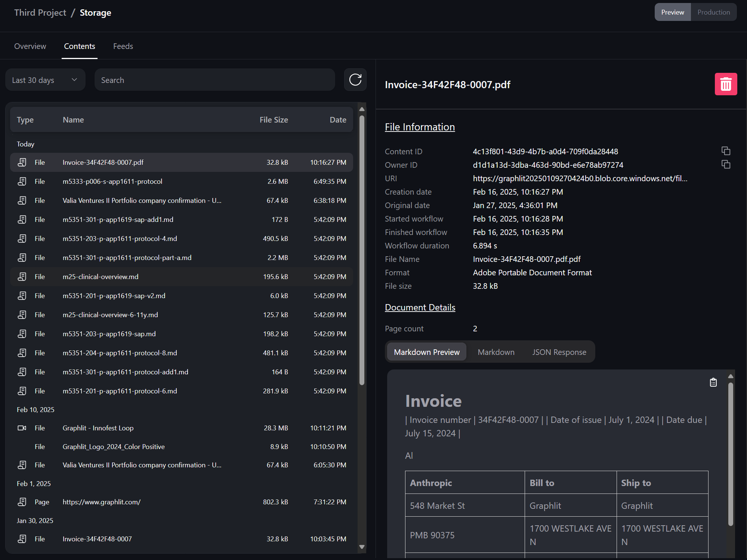
Task: Switch environment to Preview
Action: coord(672,12)
